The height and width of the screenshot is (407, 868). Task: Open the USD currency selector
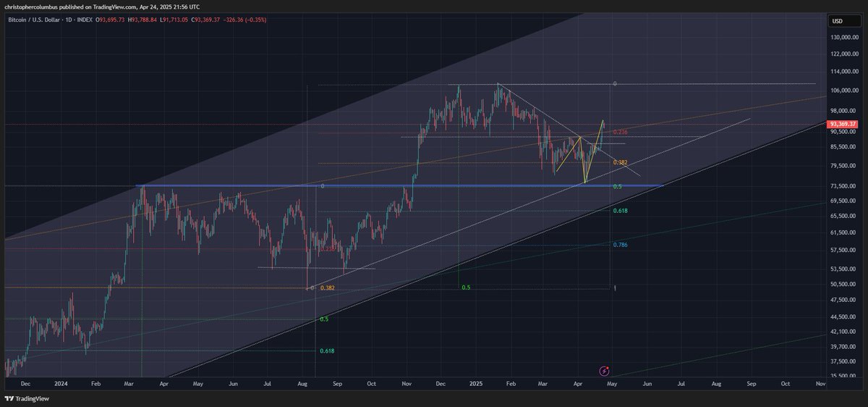846,20
